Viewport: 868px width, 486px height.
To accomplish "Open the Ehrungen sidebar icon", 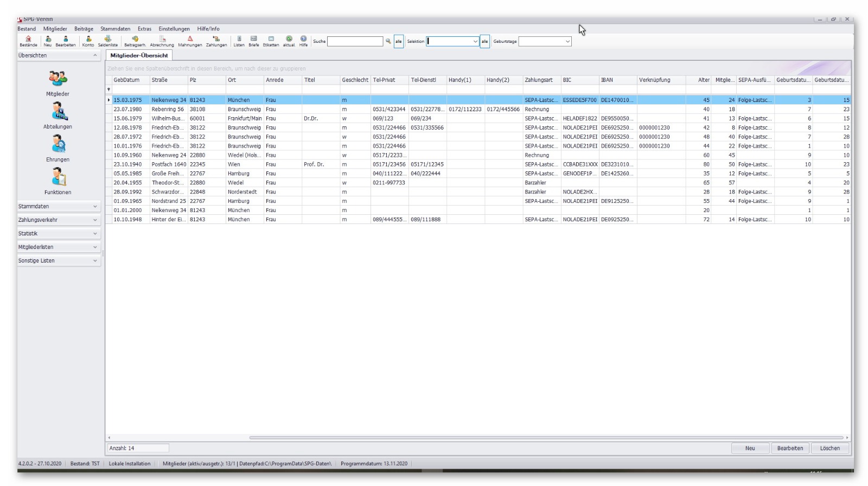I will click(x=58, y=146).
